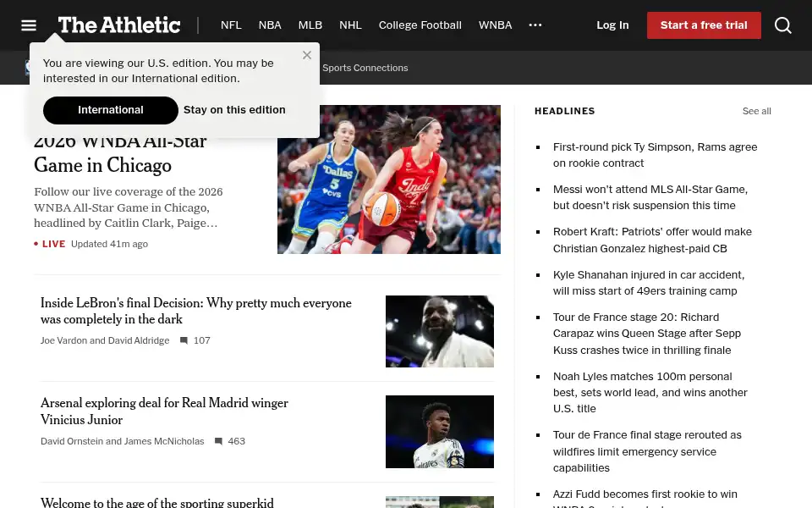
Task: Open the hamburger navigation menu
Action: coord(29,25)
